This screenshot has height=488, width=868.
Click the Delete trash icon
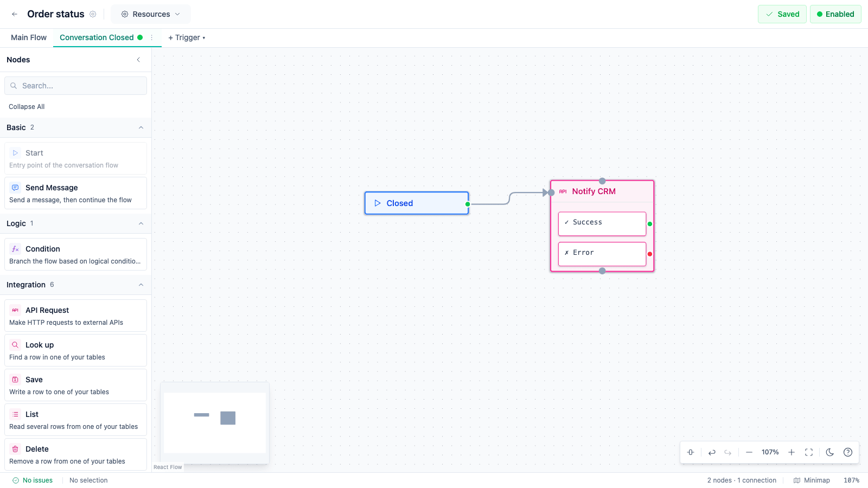(15, 449)
